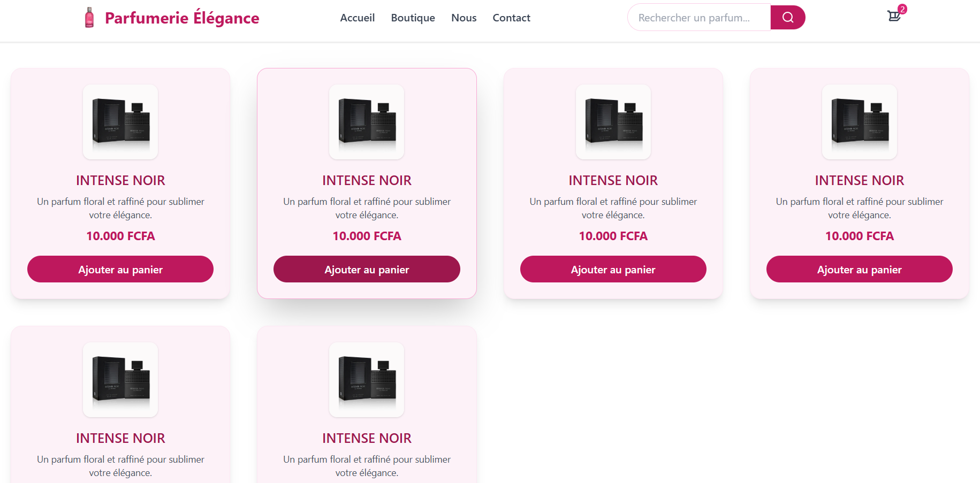Open bottom-left perfume product image
Image resolution: width=980 pixels, height=483 pixels.
coord(120,380)
